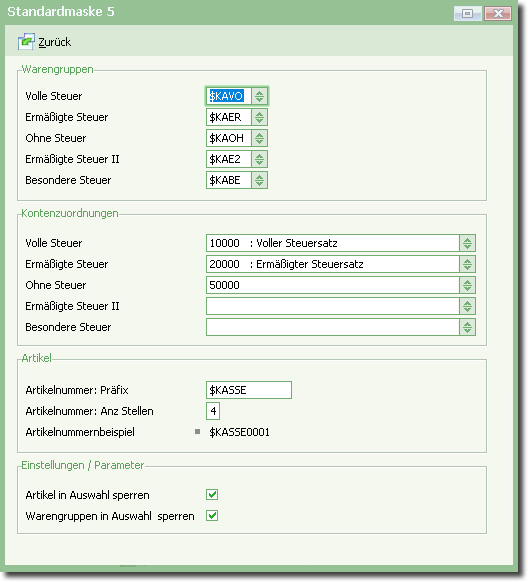The height and width of the screenshot is (582, 528).
Task: Click the Artikelnummer Präfix $KASSE field
Action: [x=249, y=390]
